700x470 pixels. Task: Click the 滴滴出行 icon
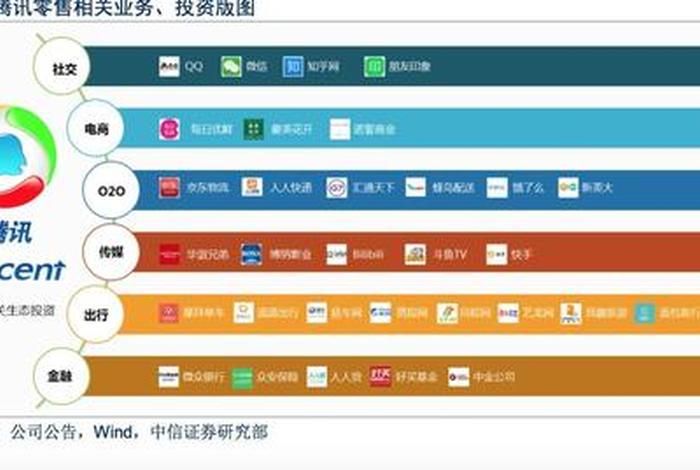click(244, 313)
